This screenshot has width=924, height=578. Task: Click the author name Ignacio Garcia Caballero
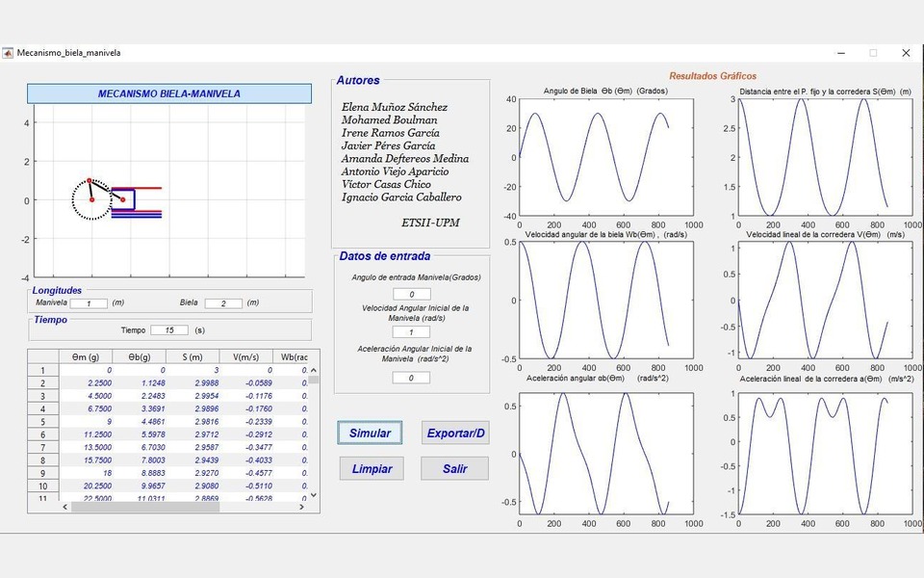click(401, 197)
